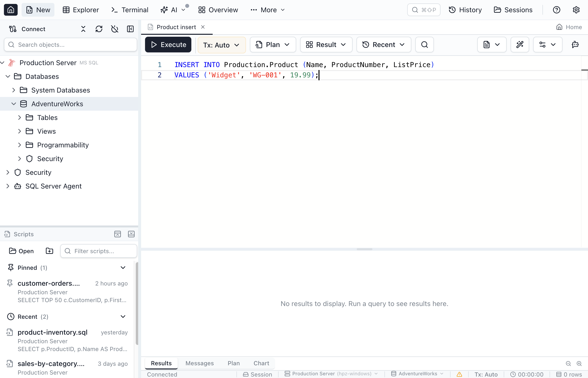Open the editor settings sliders dropdown
The width and height of the screenshot is (588, 378).
click(x=548, y=45)
